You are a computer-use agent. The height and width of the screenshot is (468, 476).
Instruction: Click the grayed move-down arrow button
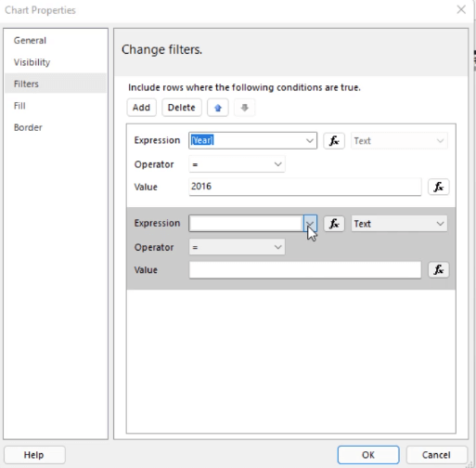(x=244, y=108)
